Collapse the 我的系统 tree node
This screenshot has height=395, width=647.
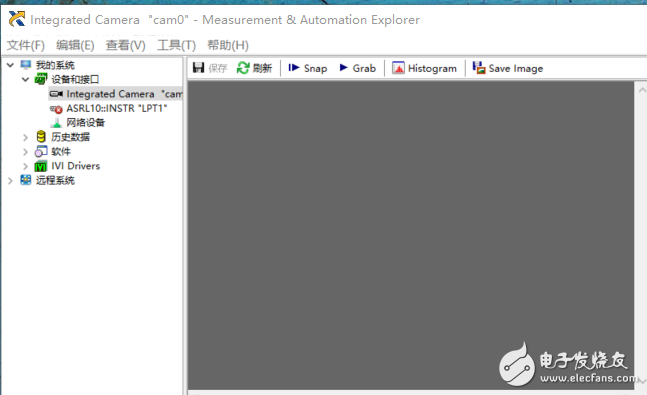click(x=10, y=65)
